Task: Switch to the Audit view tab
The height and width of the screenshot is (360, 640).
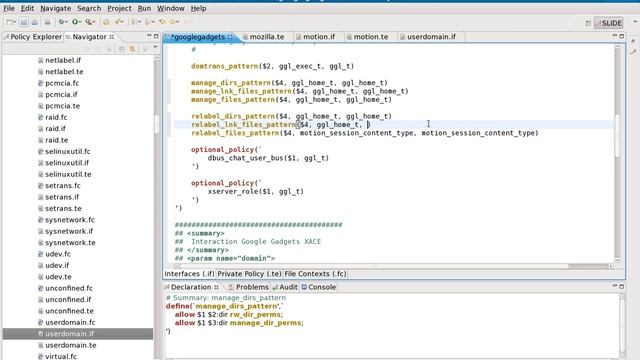Action: coord(285,287)
